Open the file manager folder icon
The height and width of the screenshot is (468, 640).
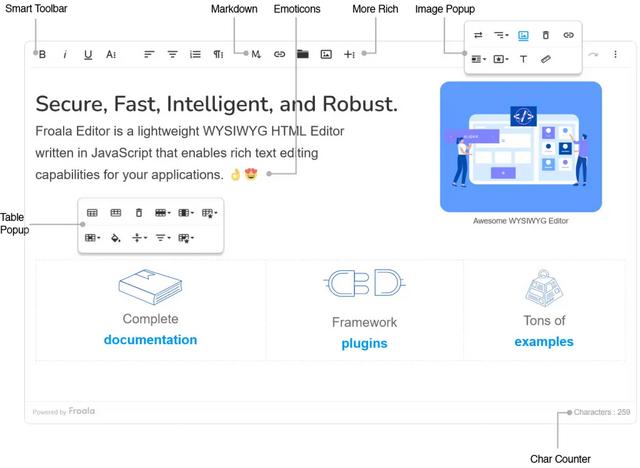pyautogui.click(x=302, y=54)
